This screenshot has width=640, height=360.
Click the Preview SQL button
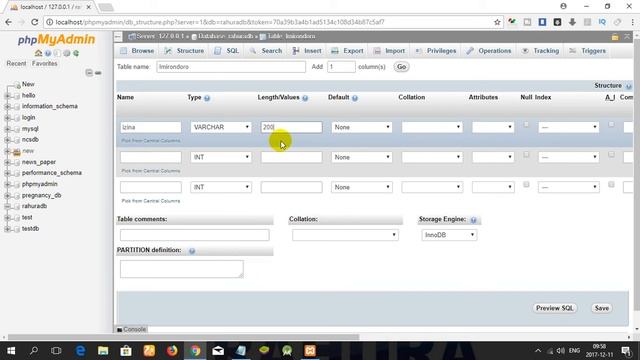click(x=554, y=309)
